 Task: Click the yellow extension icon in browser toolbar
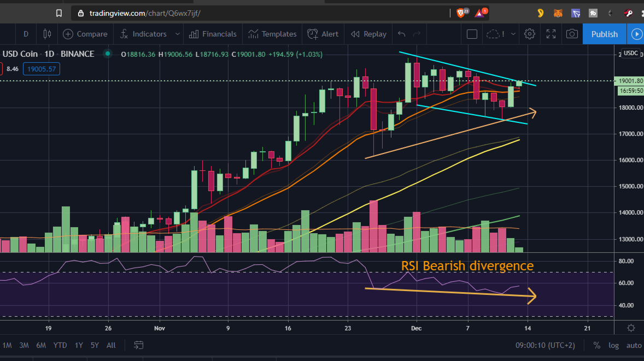pos(541,13)
